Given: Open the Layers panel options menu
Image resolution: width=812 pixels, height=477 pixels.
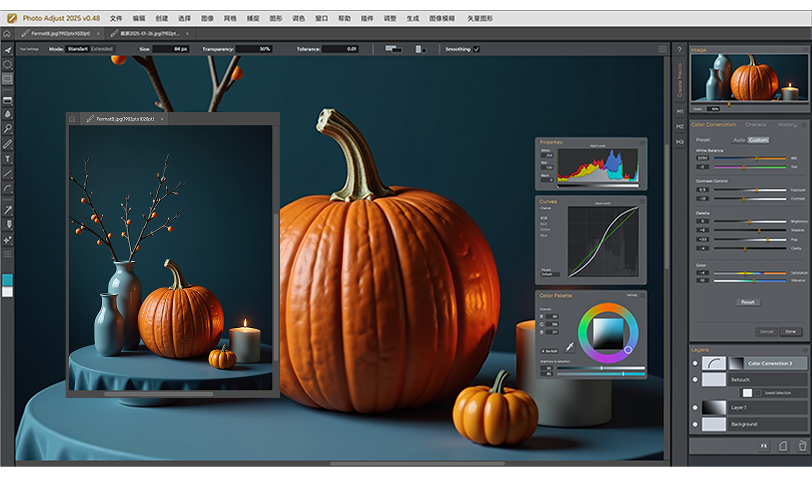Looking at the screenshot, I should tap(804, 349).
